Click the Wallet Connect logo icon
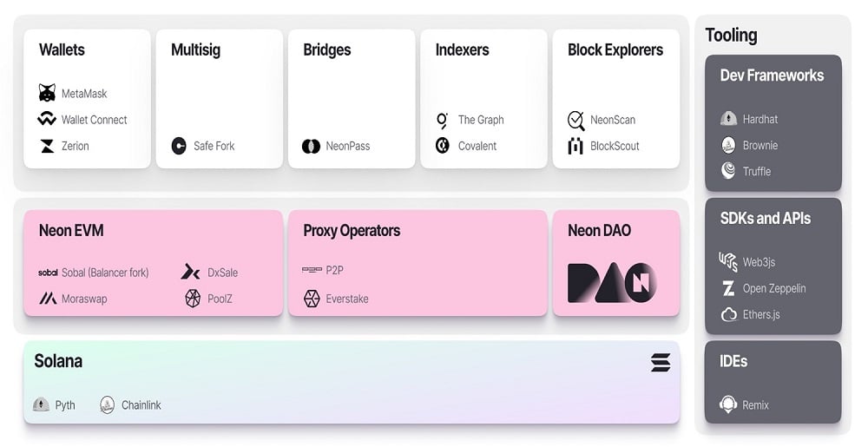Screen dimensions: 868x447 click(47, 119)
